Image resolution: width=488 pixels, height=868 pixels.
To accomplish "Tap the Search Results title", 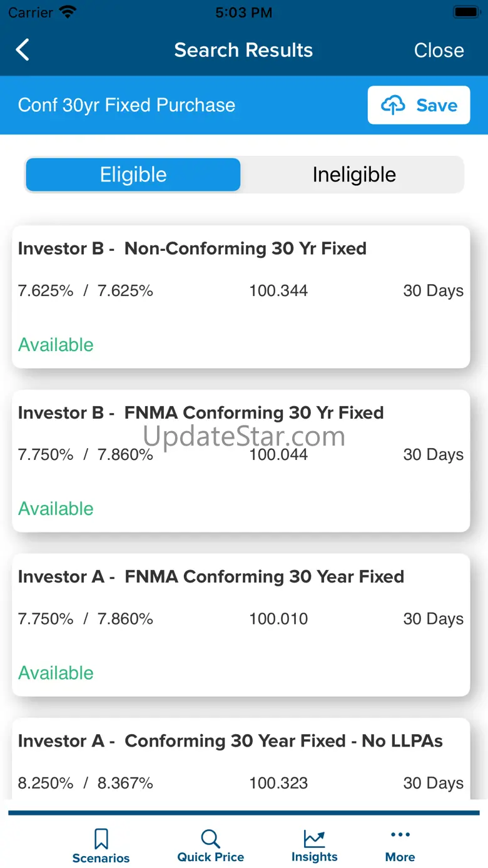I will pos(243,50).
